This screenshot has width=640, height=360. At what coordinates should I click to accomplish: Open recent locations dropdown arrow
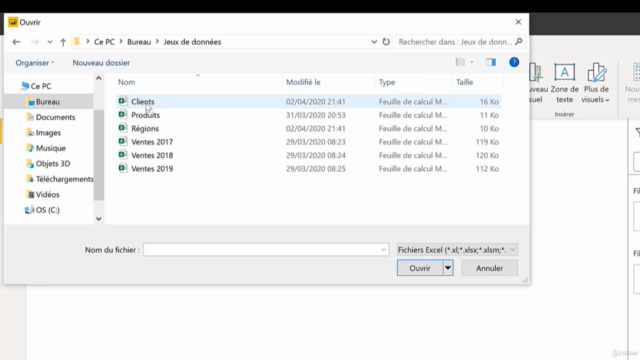pos(50,42)
